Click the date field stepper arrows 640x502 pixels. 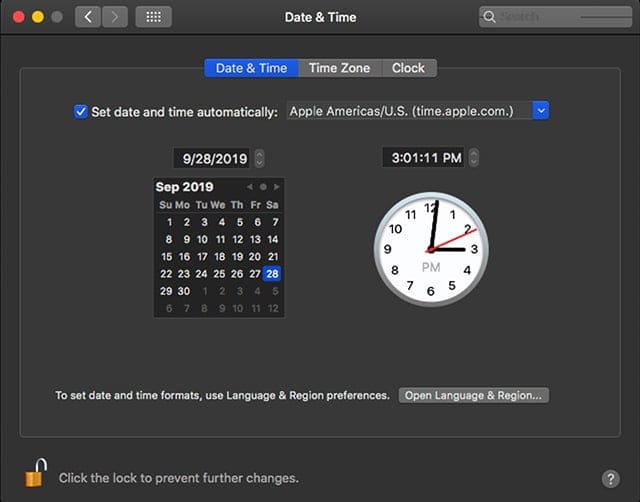coord(260,158)
